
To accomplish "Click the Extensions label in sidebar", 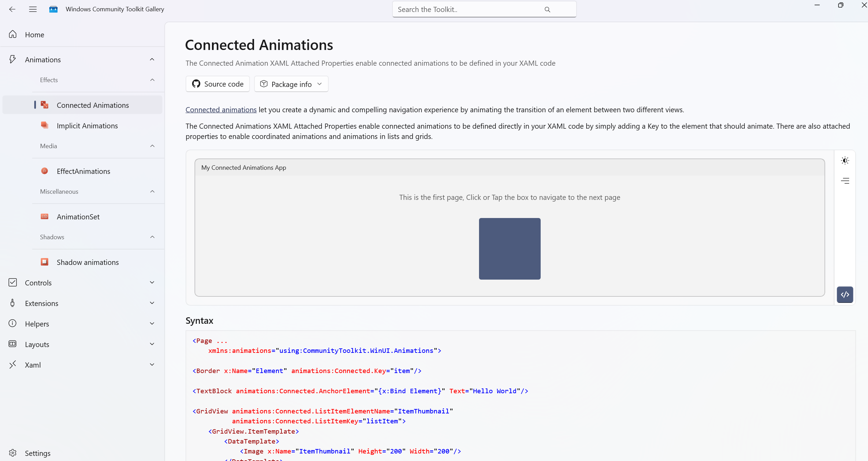I will click(x=42, y=303).
